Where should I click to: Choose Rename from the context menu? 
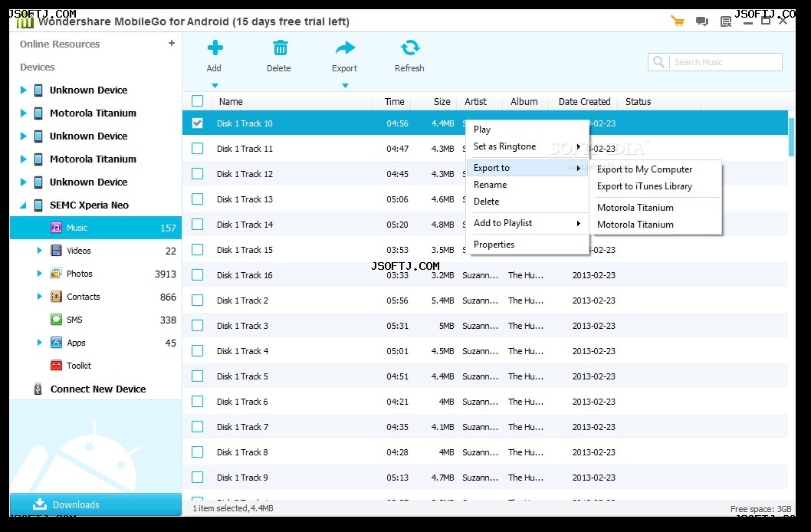(527, 185)
